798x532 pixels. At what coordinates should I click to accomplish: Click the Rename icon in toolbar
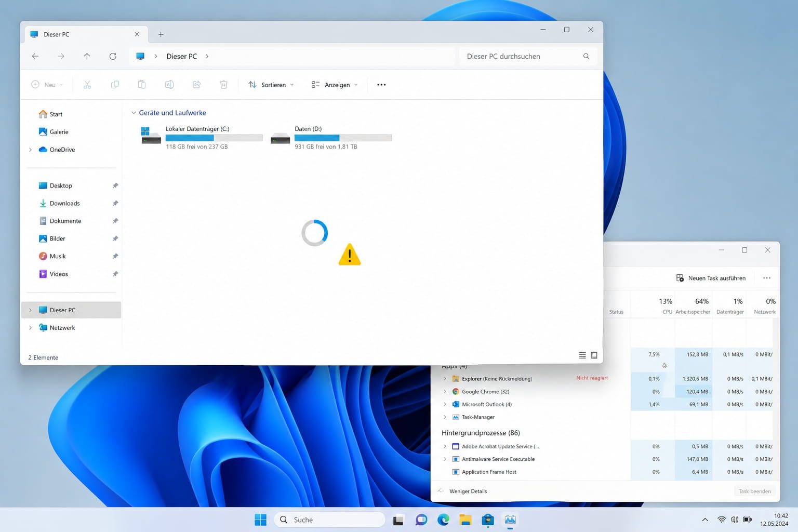[x=169, y=85]
